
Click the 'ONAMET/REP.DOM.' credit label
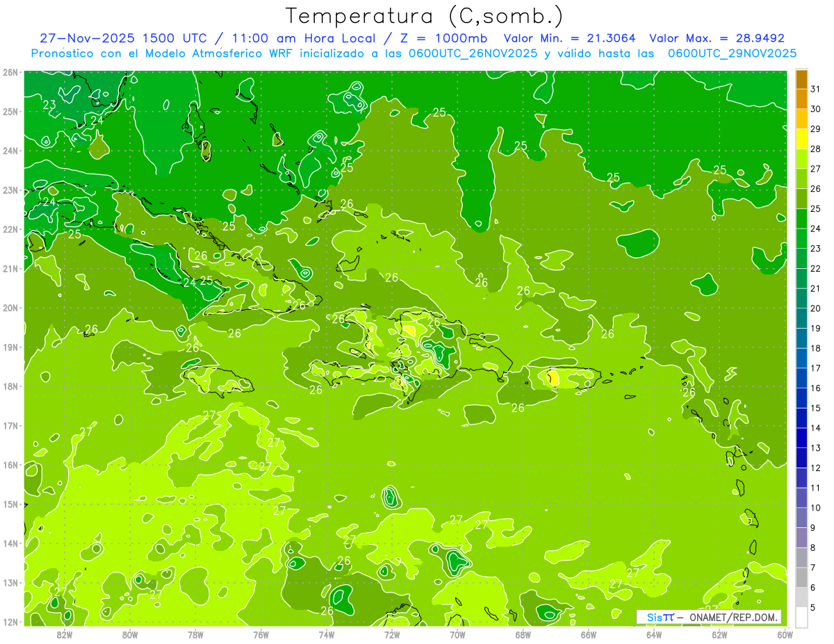735,617
